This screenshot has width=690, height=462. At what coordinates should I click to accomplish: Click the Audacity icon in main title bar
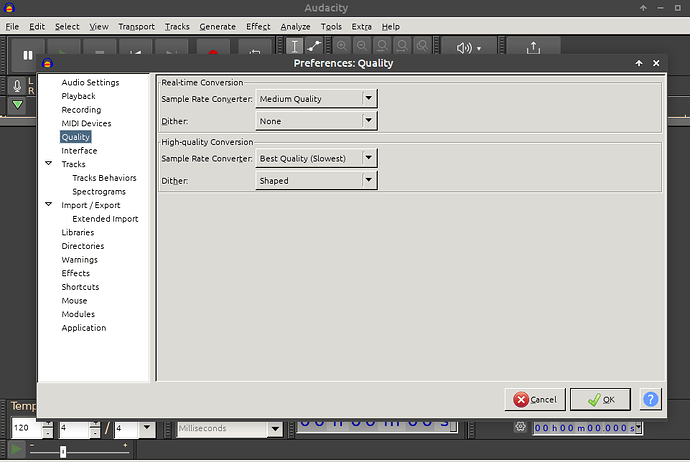point(9,7)
